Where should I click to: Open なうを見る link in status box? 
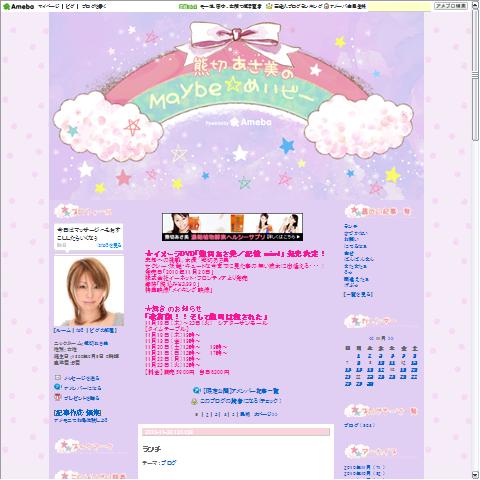point(110,245)
